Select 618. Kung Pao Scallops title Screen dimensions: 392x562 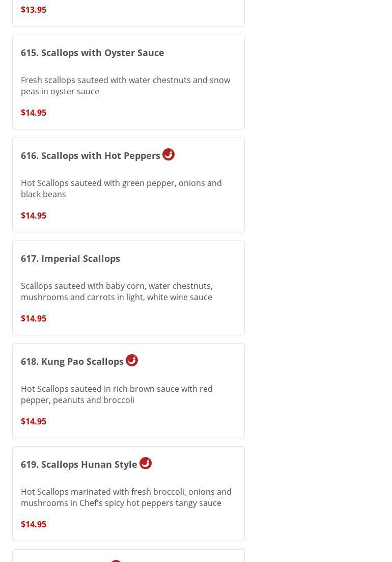click(x=72, y=361)
